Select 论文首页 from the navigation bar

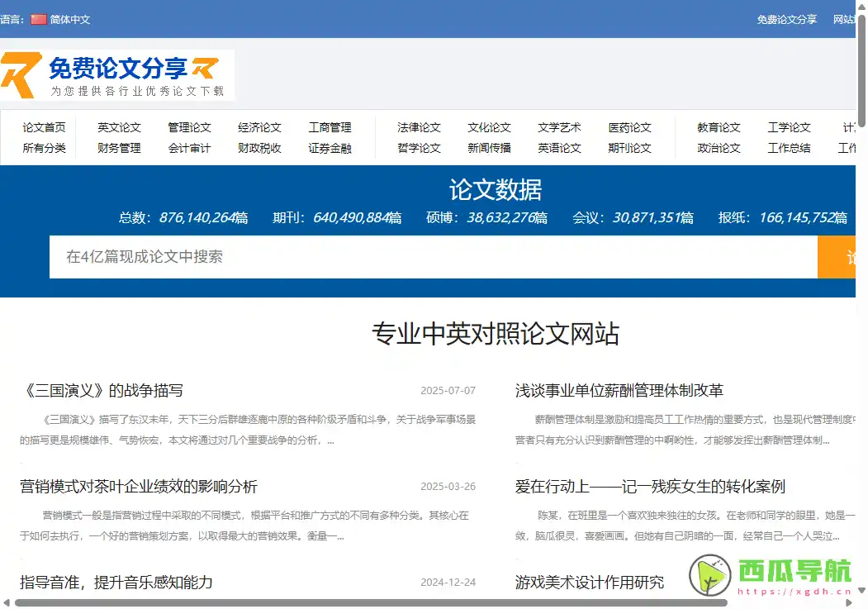(43, 127)
